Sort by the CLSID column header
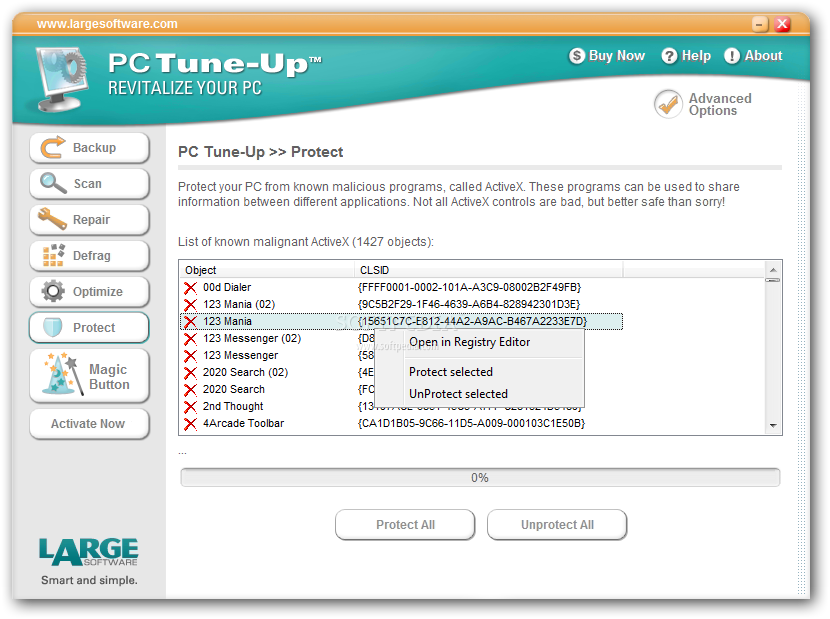This screenshot has width=830, height=619. (489, 270)
